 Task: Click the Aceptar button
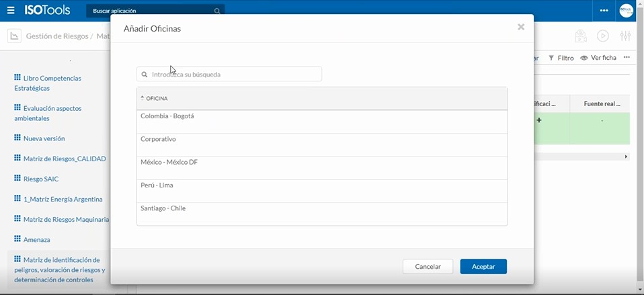tap(483, 267)
